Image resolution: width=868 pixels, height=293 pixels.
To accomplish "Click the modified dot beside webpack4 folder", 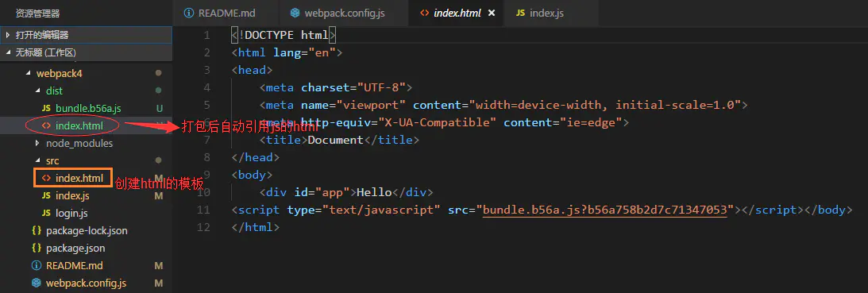I will point(158,73).
